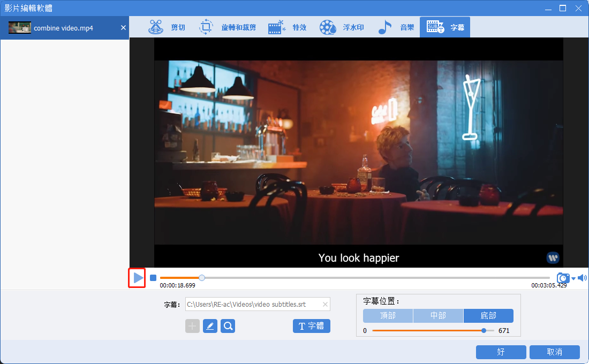Switch to the 旋轉和裁剪 tab
This screenshot has width=589, height=364.
coord(227,27)
